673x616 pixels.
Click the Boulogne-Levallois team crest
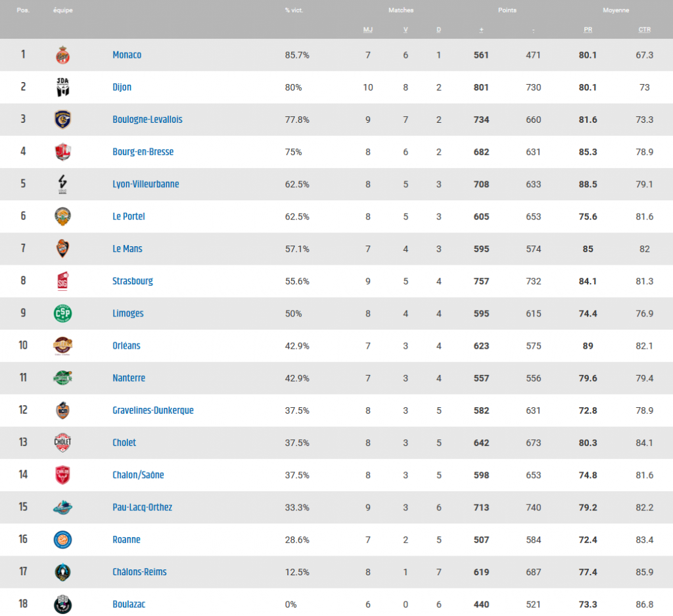click(62, 120)
